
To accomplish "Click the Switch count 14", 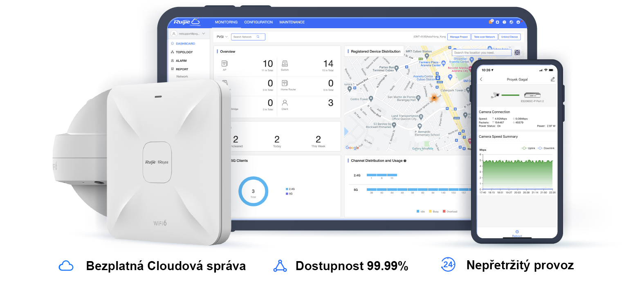I will 328,64.
